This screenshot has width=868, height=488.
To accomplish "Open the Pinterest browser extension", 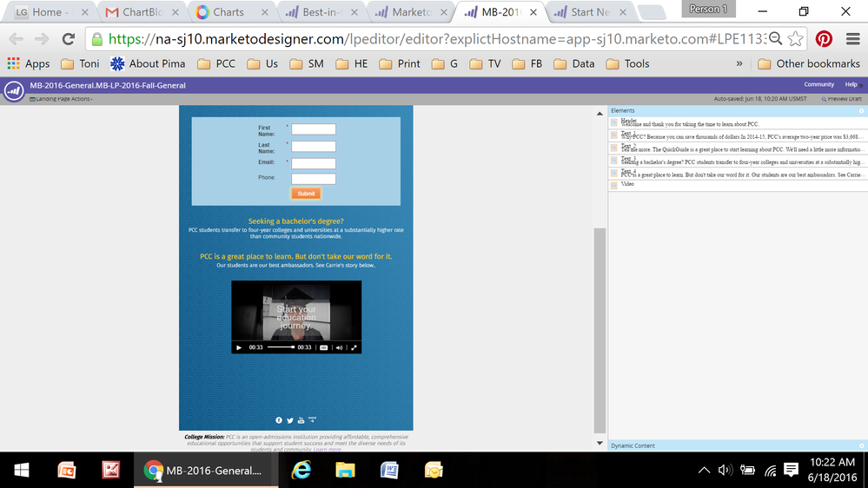I will point(823,39).
